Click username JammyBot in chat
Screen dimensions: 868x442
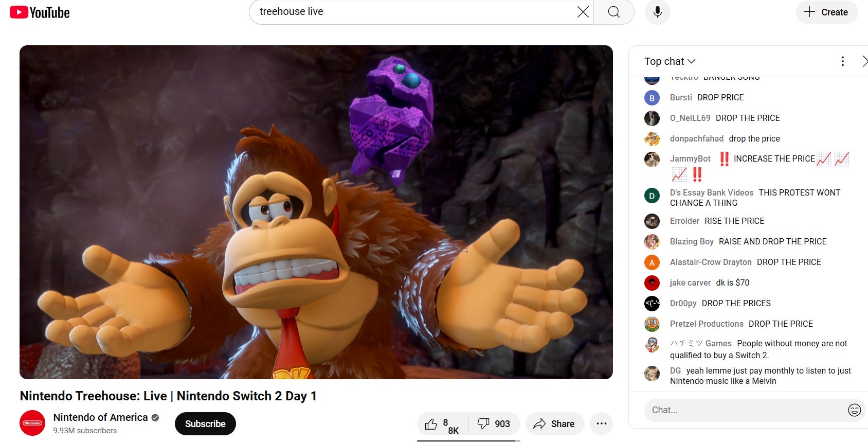(690, 159)
